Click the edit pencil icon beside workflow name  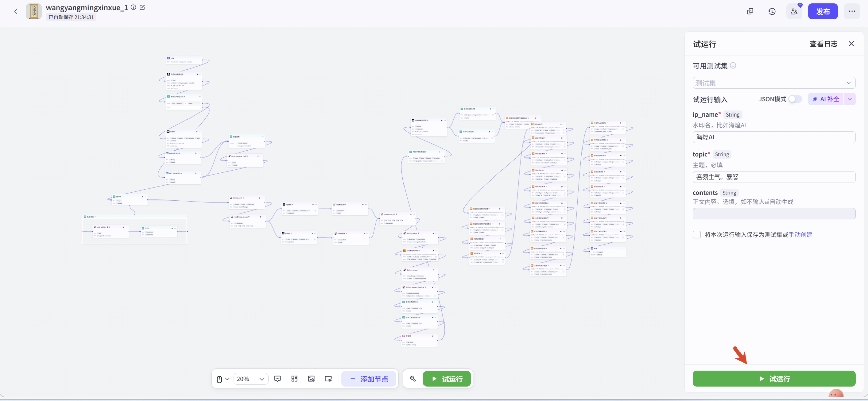click(x=142, y=7)
